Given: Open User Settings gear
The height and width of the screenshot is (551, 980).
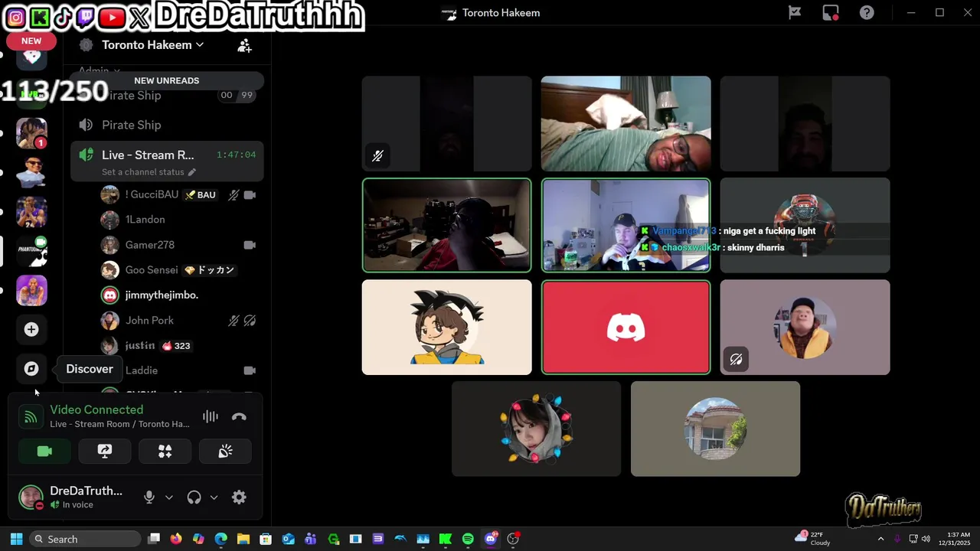Looking at the screenshot, I should [x=239, y=497].
